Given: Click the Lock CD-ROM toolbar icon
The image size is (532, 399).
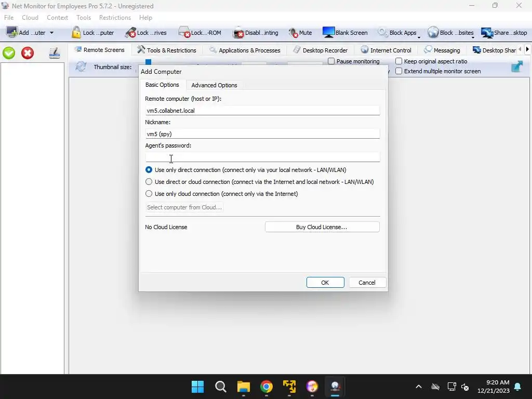Looking at the screenshot, I should pyautogui.click(x=184, y=33).
